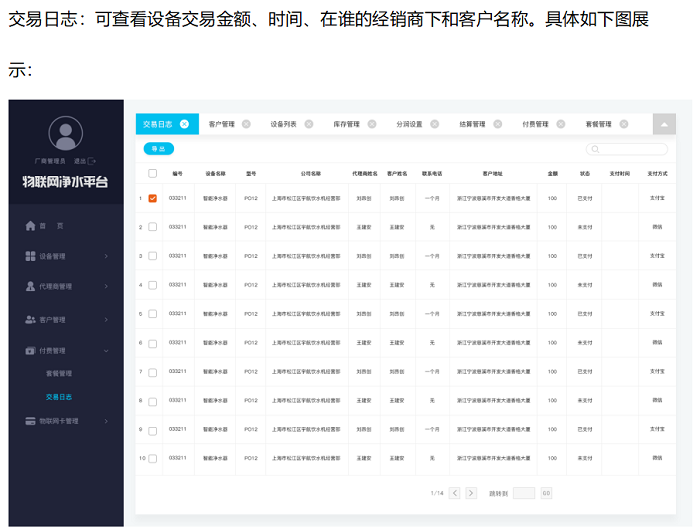The width and height of the screenshot is (700, 532).
Task: Click the people icon for sidebar 客户管理
Action: tap(30, 320)
